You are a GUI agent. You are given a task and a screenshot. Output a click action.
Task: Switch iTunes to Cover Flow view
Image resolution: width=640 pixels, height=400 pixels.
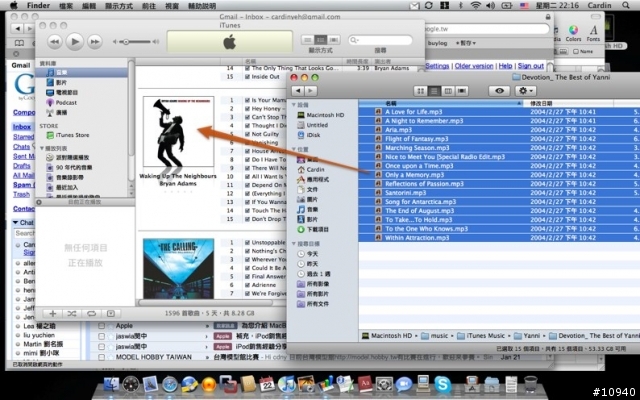pyautogui.click(x=334, y=40)
